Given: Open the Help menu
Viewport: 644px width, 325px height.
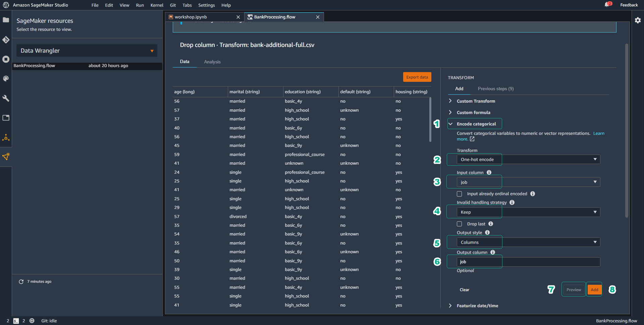Looking at the screenshot, I should (226, 5).
